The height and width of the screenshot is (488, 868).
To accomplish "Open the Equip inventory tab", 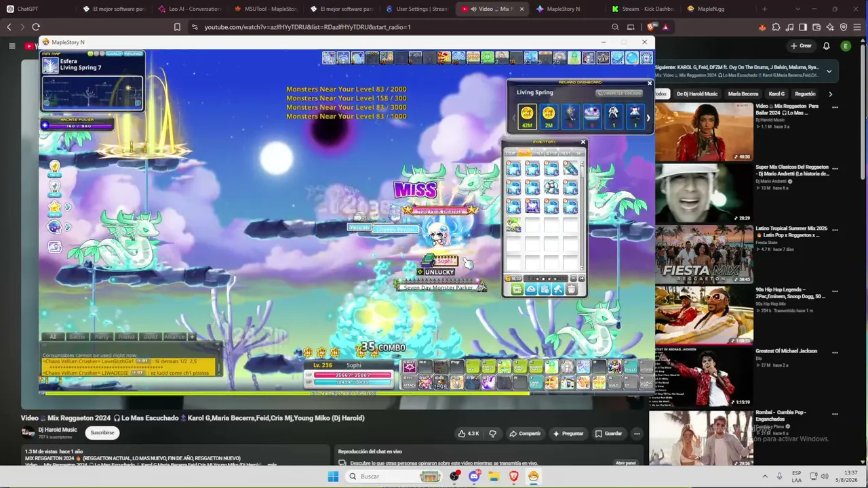I will 510,153.
